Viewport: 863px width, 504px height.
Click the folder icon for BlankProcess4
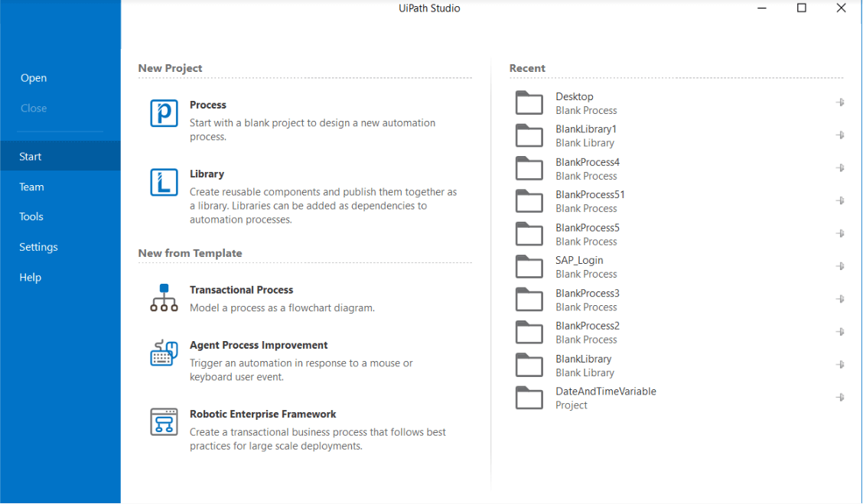pos(529,168)
